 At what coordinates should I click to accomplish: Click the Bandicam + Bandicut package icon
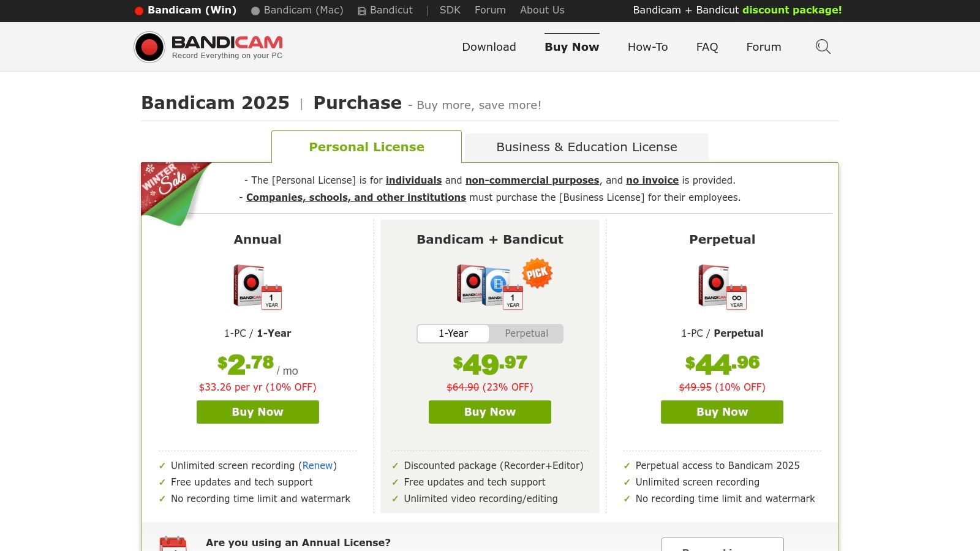(489, 287)
